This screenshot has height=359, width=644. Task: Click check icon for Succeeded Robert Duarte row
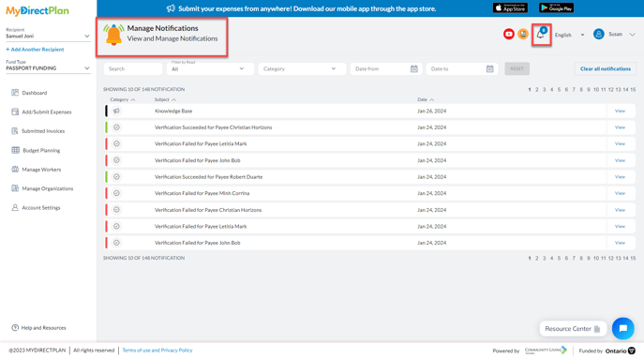point(116,176)
